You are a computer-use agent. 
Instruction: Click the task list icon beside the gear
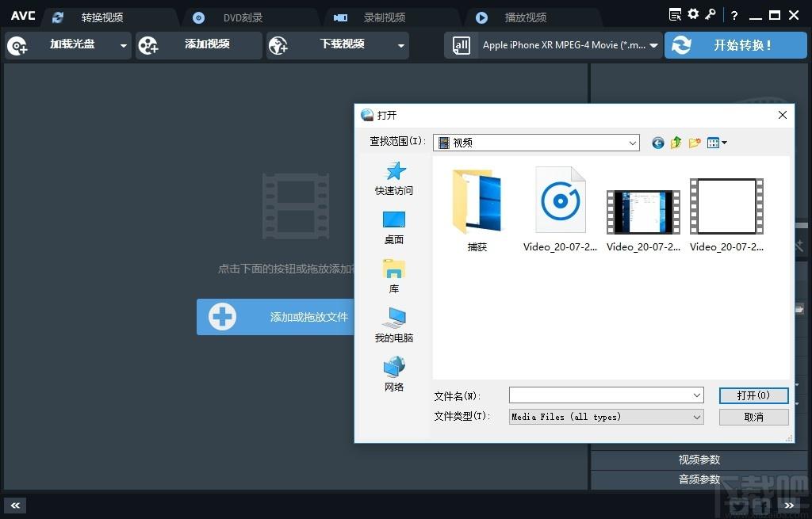676,14
